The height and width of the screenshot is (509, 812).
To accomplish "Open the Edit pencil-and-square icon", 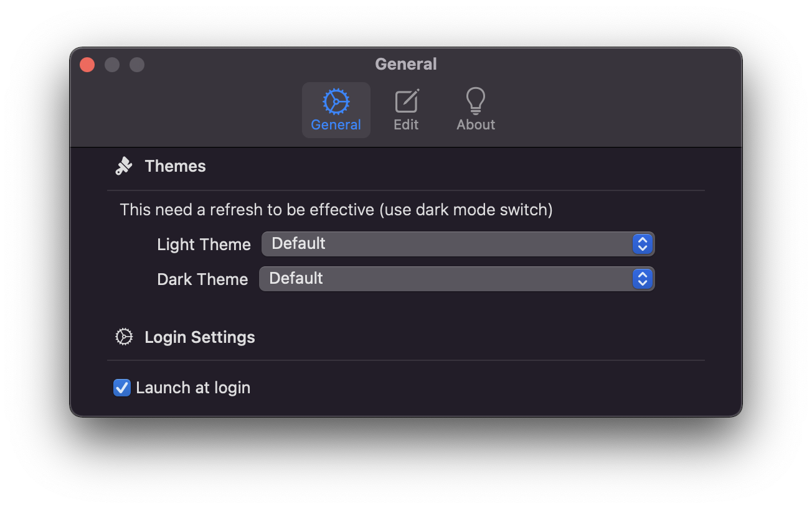I will (x=407, y=101).
